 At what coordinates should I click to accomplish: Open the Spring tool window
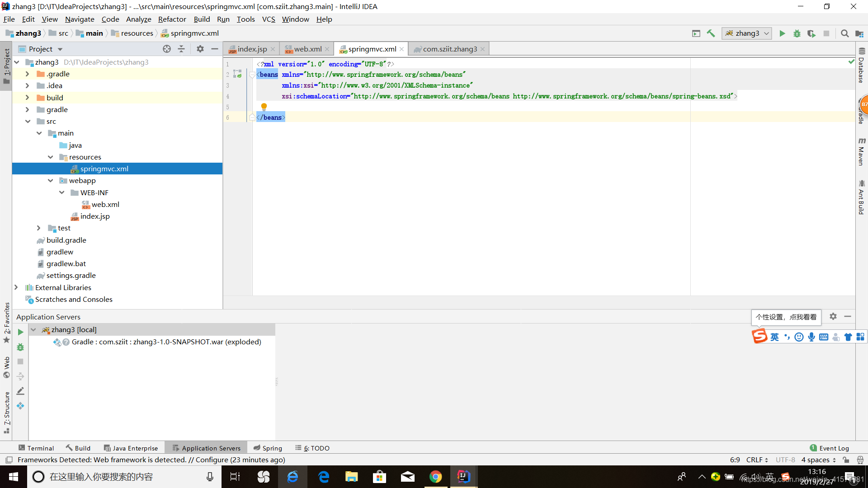click(x=268, y=448)
